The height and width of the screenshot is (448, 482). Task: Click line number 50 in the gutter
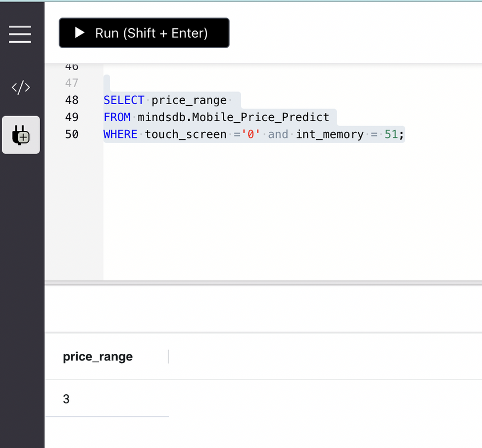[71, 134]
